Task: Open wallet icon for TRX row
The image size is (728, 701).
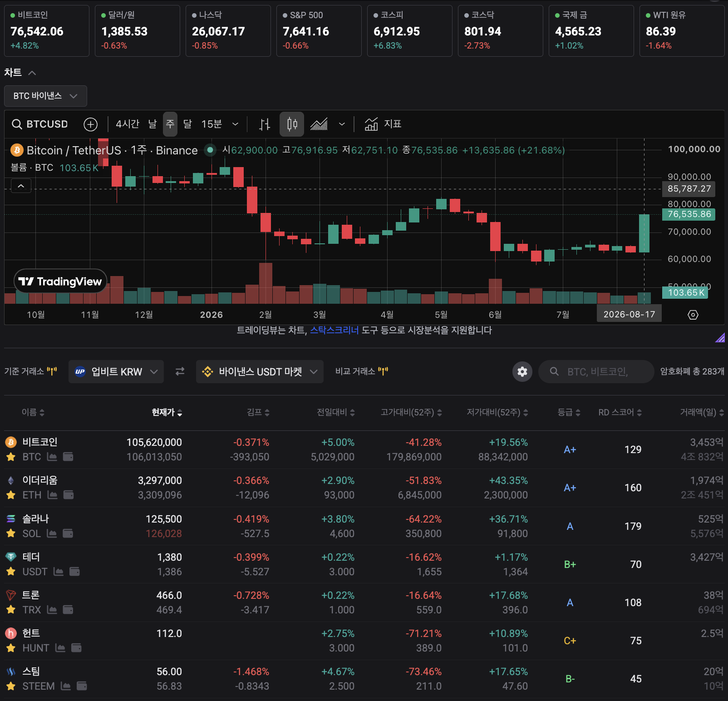Action: (68, 609)
